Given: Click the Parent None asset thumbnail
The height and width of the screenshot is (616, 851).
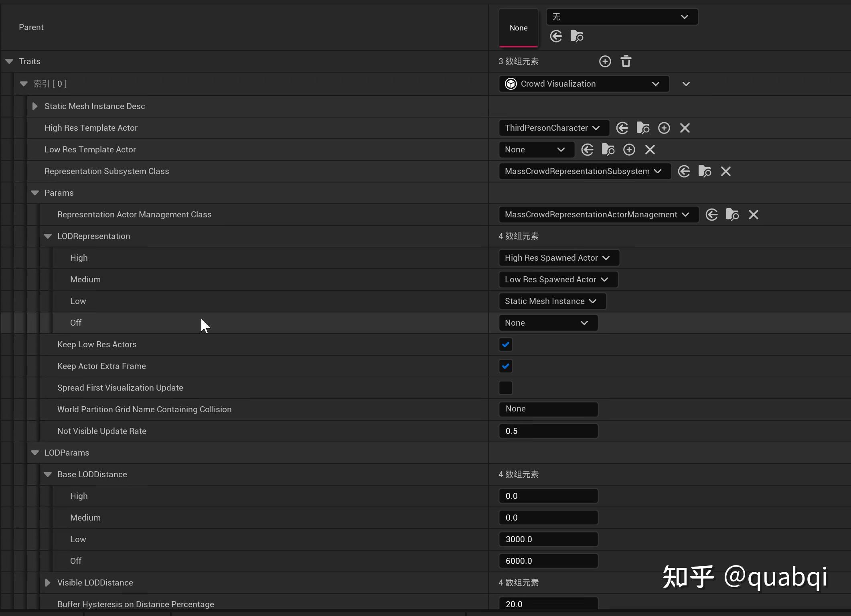Looking at the screenshot, I should (518, 28).
